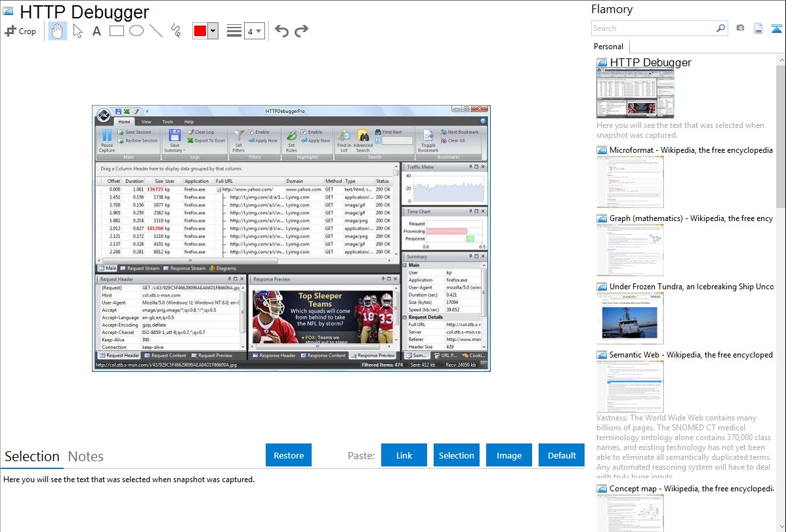Collapse the Request Details section in Summary panel
The image size is (786, 532).
405,317
